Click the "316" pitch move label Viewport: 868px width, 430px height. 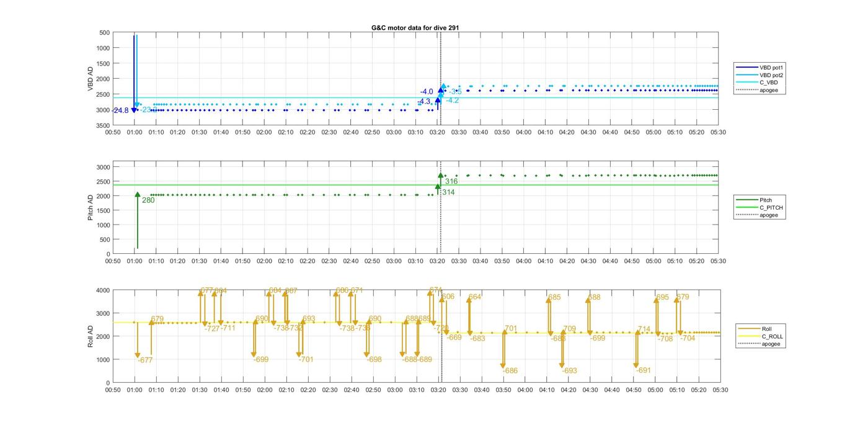[x=451, y=182]
